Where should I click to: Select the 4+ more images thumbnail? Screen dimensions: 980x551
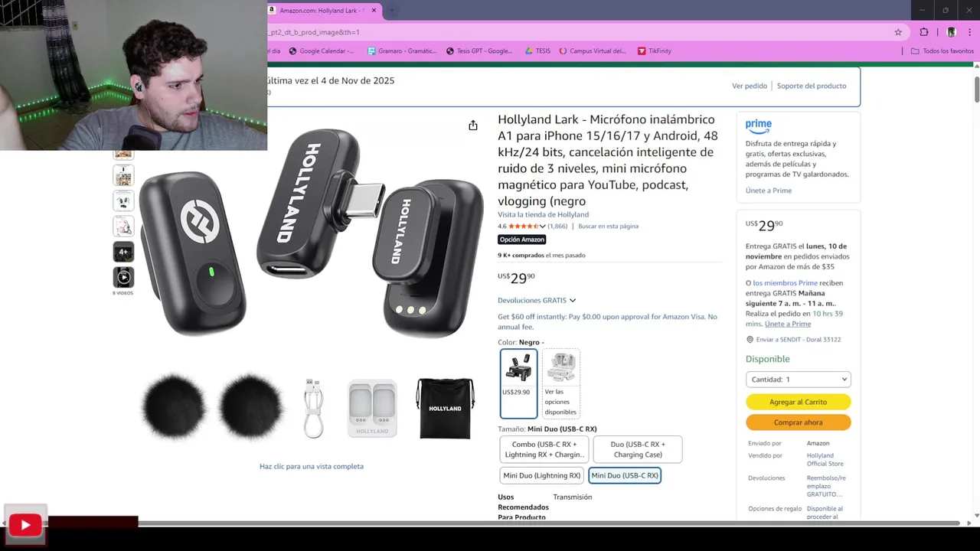123,252
